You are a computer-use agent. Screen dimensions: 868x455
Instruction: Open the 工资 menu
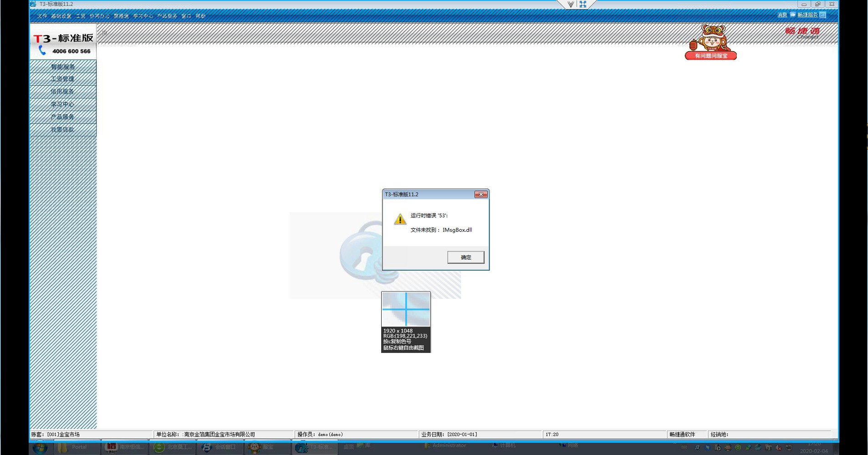81,16
